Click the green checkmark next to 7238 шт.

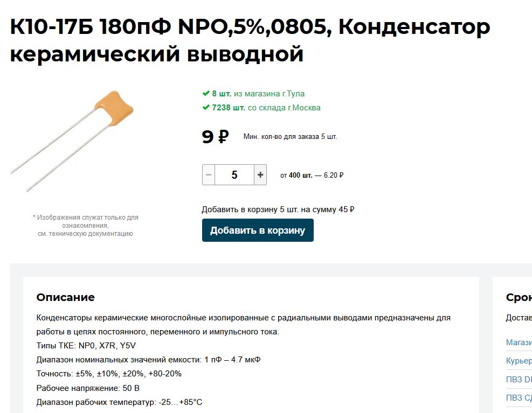point(205,108)
